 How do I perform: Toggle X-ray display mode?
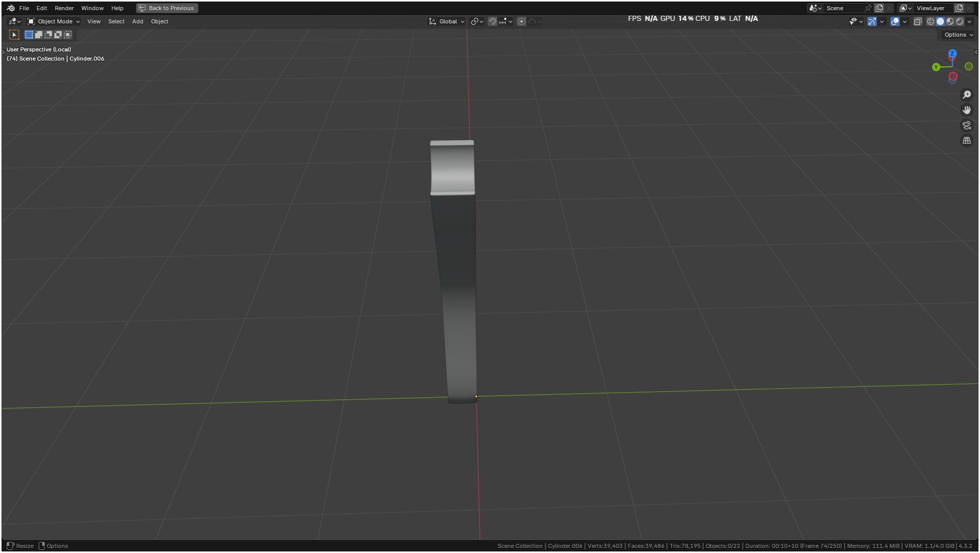click(x=917, y=21)
